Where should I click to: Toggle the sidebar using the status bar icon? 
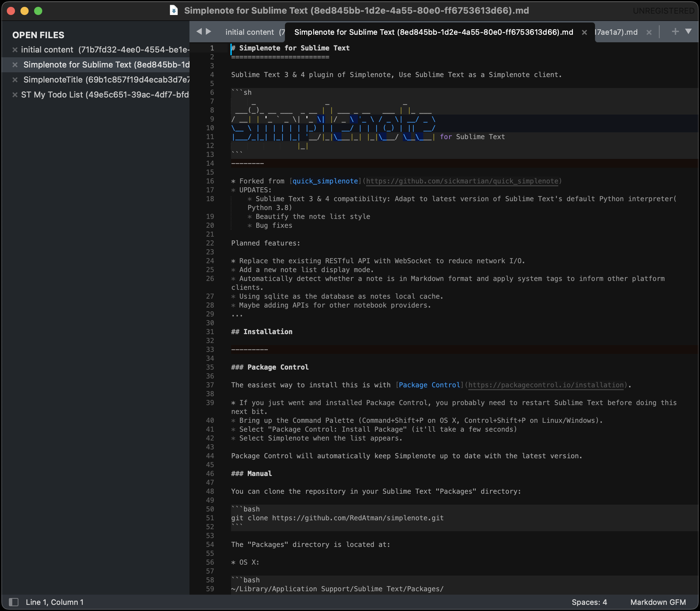(14, 602)
